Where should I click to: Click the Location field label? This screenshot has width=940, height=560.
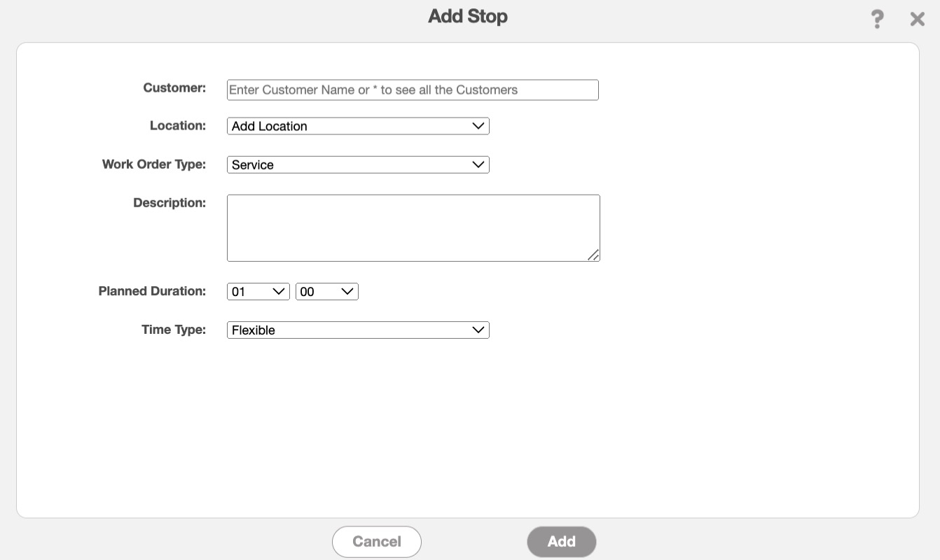(x=178, y=125)
